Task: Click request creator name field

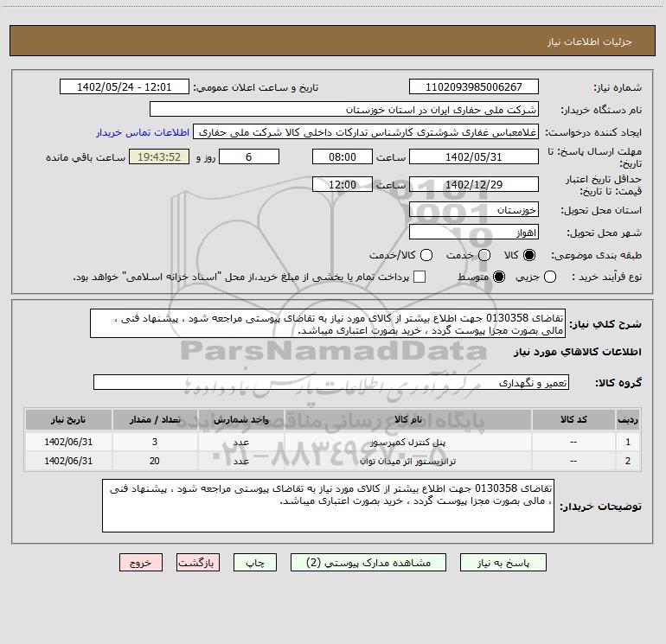Action: tap(366, 131)
